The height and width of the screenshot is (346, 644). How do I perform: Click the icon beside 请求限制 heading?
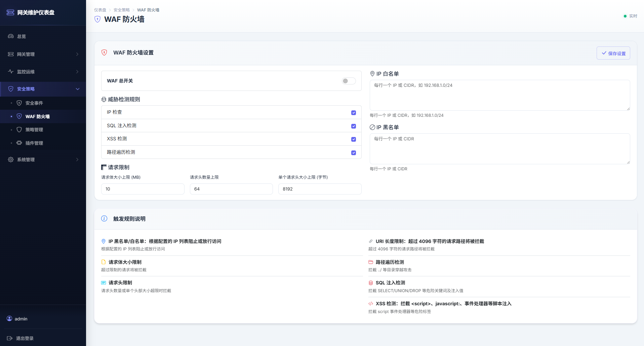point(104,167)
